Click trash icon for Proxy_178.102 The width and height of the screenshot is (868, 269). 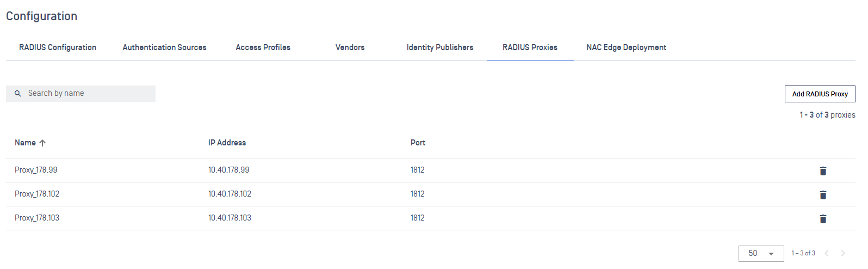coord(823,195)
